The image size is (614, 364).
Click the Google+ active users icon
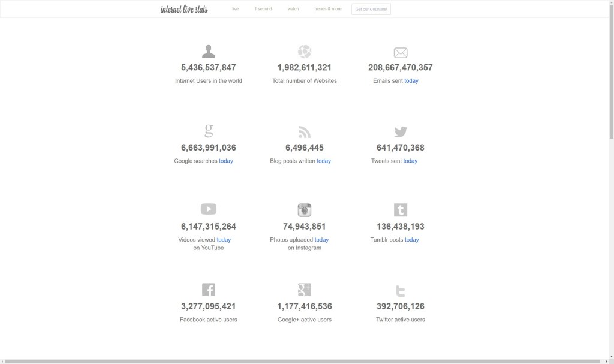coord(305,289)
